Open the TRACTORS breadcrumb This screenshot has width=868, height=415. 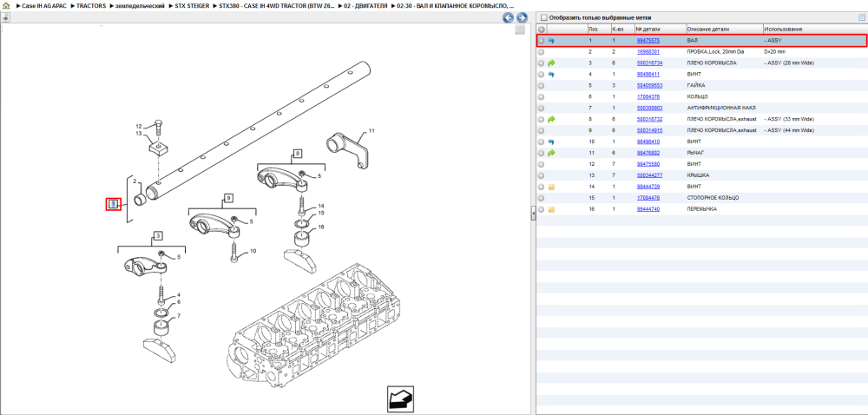91,5
